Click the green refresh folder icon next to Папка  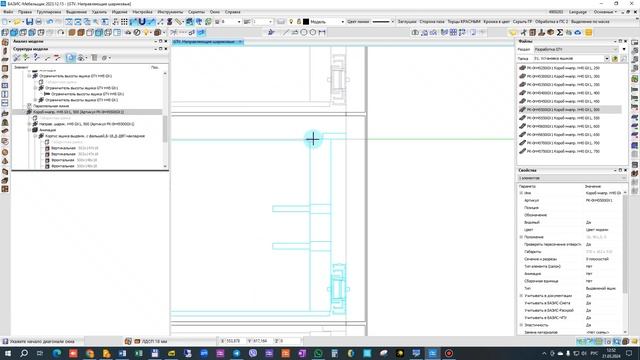(x=615, y=59)
